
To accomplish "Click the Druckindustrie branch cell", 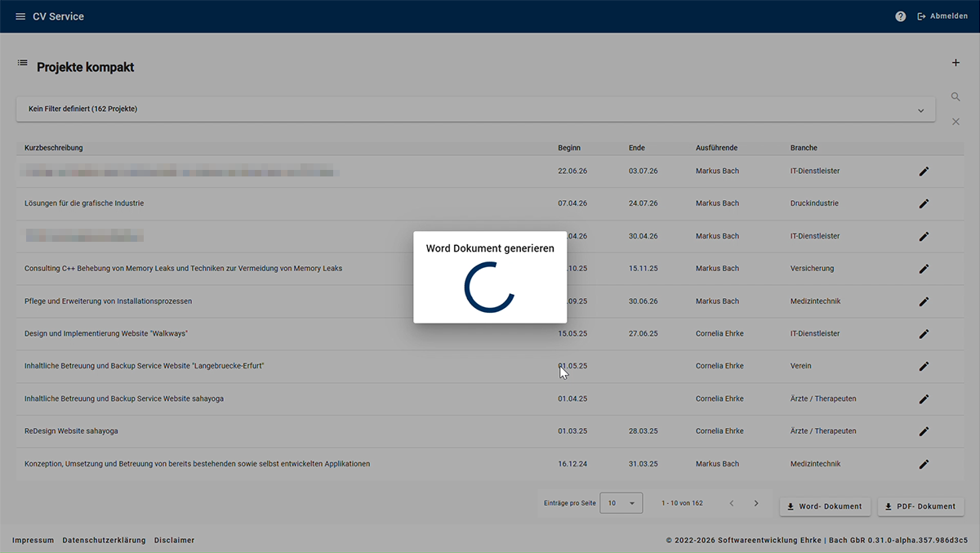I will (x=814, y=203).
